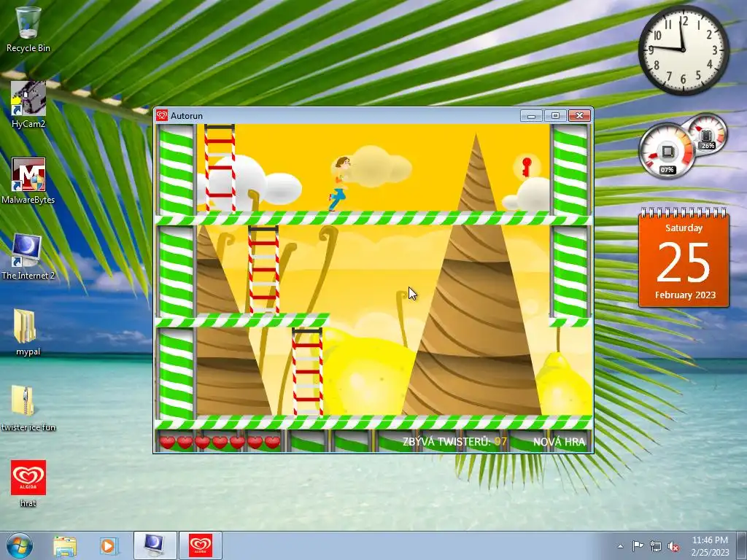This screenshot has width=747, height=560.
Task: Click the middle red ladder in the game
Action: 263,270
